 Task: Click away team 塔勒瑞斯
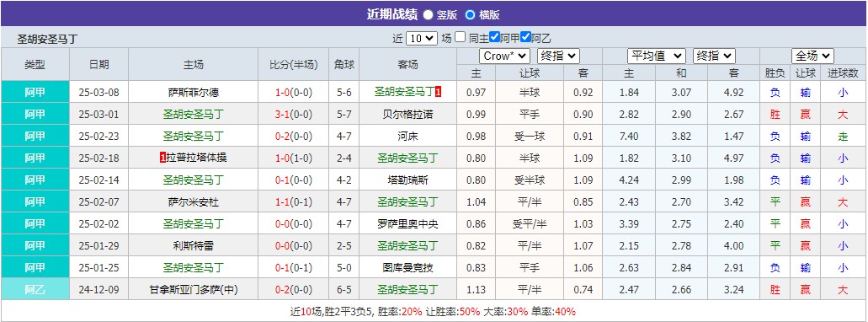[407, 180]
